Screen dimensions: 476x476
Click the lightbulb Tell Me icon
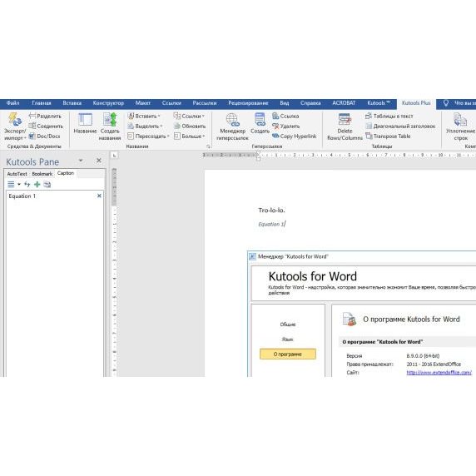pos(446,103)
